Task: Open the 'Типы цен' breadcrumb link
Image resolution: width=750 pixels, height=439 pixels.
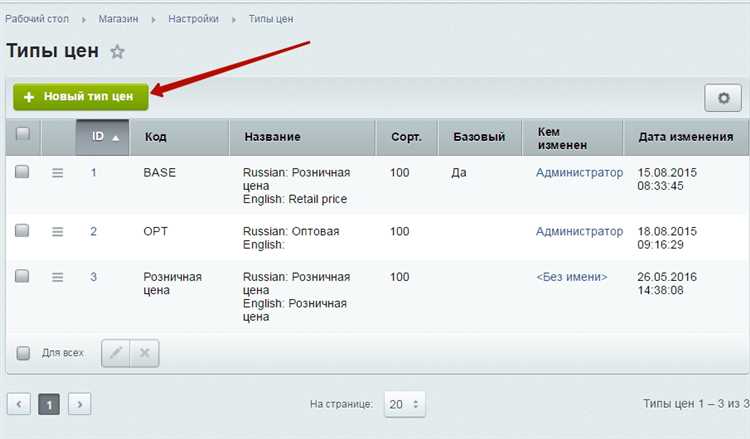Action: pyautogui.click(x=271, y=19)
